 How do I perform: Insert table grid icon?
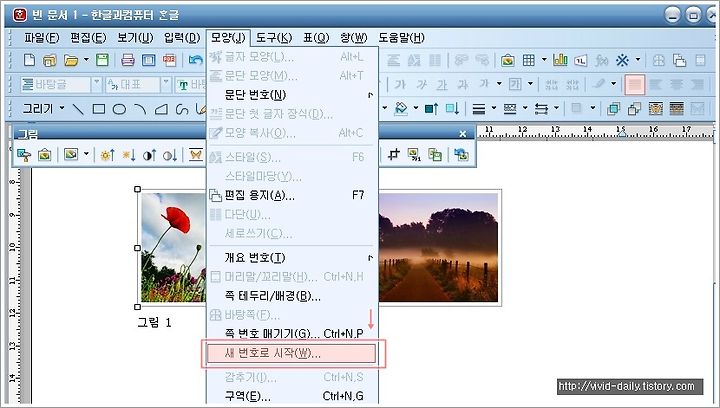click(529, 60)
